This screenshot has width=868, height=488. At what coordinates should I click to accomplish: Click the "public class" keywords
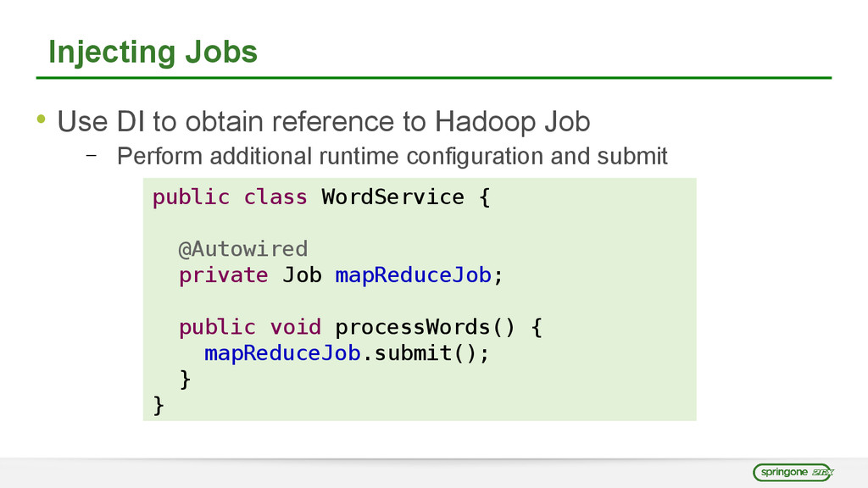pos(229,197)
